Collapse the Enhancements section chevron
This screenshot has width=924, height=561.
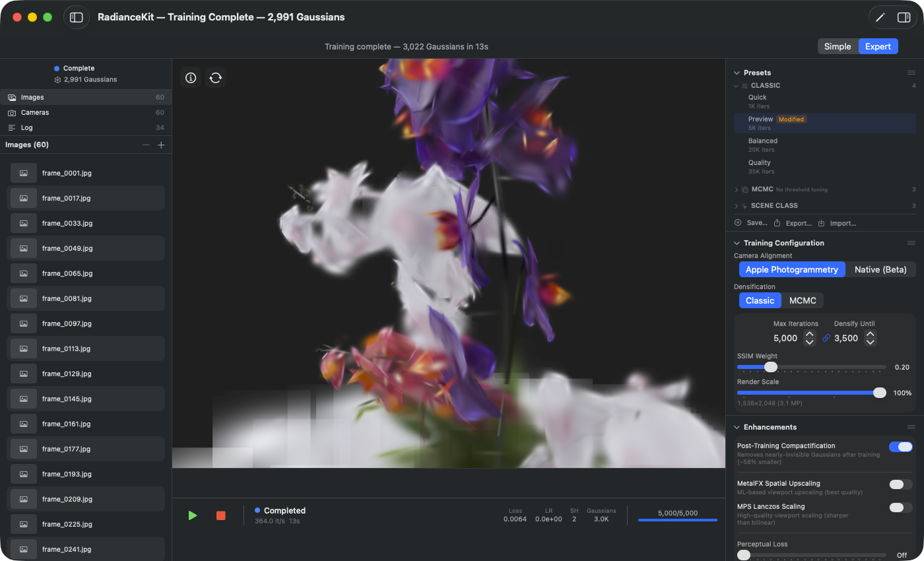click(x=737, y=427)
